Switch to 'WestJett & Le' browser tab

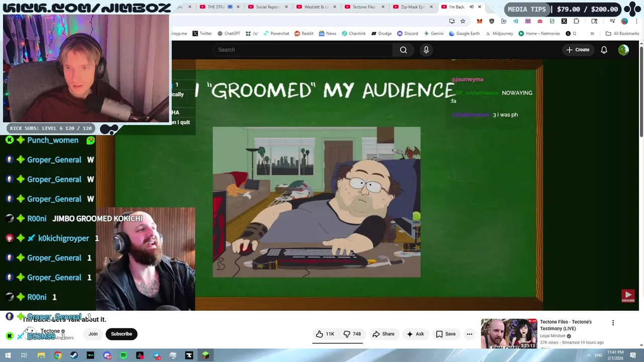(x=316, y=7)
